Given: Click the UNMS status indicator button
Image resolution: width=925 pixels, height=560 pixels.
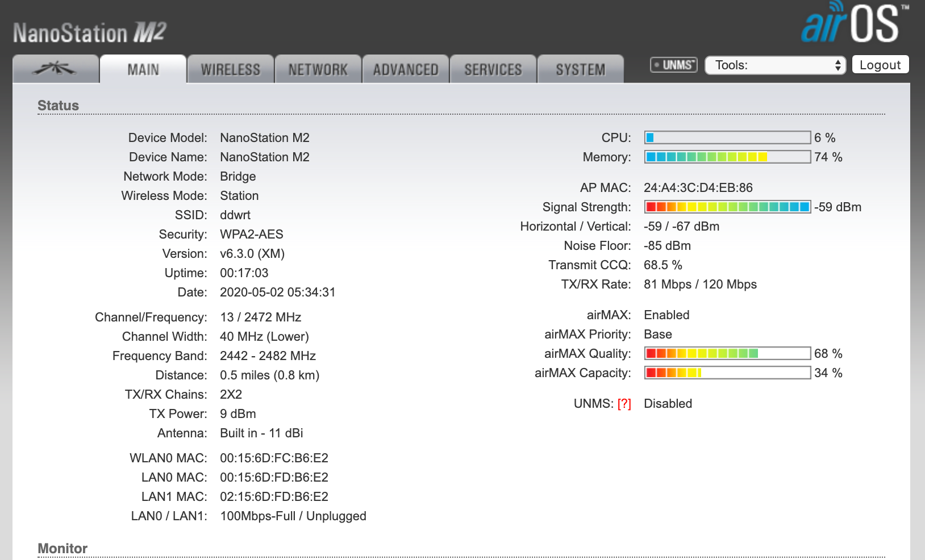Looking at the screenshot, I should click(x=673, y=65).
